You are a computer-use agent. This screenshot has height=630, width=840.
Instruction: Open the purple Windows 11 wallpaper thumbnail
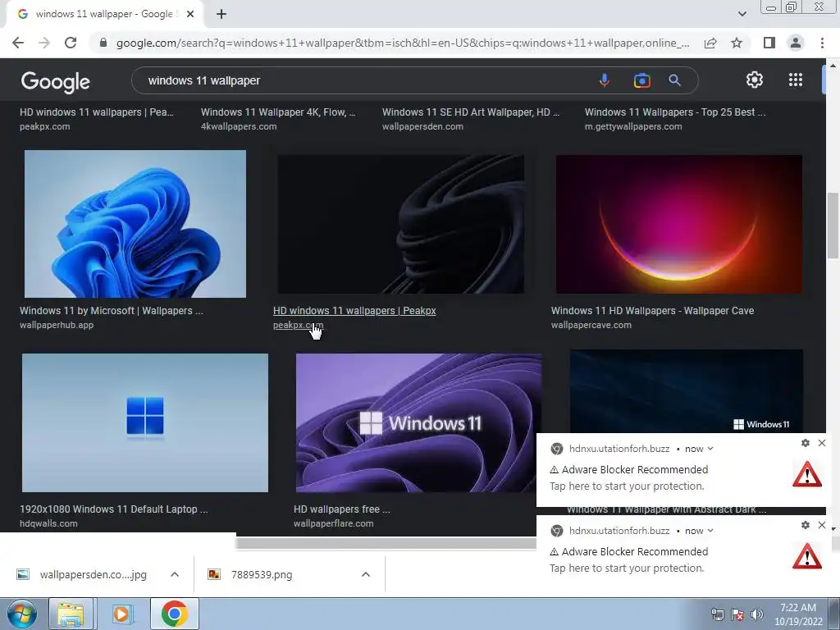pos(419,422)
